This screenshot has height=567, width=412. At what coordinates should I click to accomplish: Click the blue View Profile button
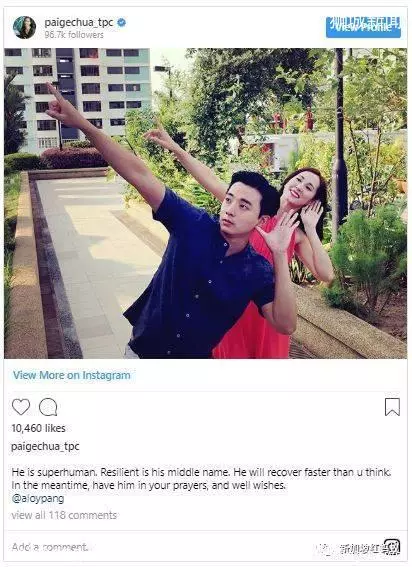pyautogui.click(x=363, y=27)
